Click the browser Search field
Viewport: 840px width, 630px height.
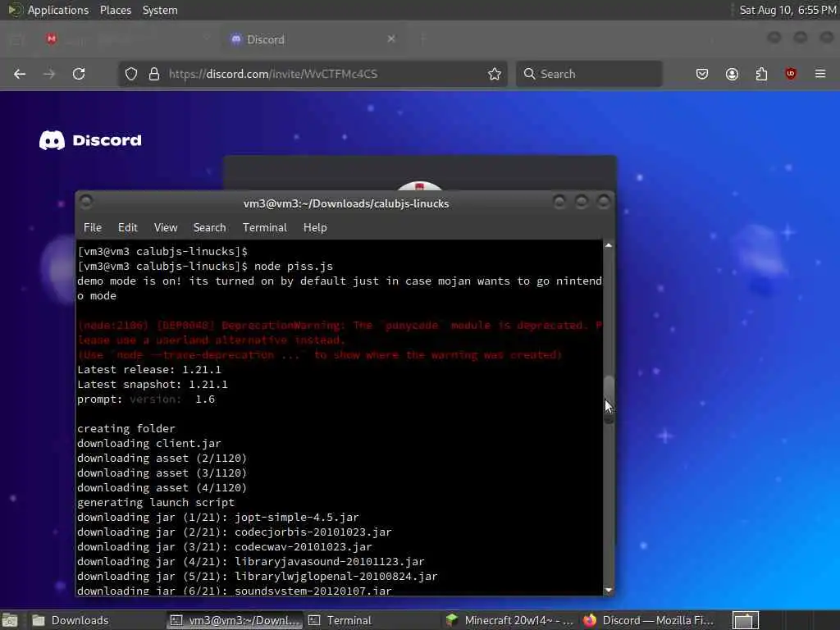589,74
